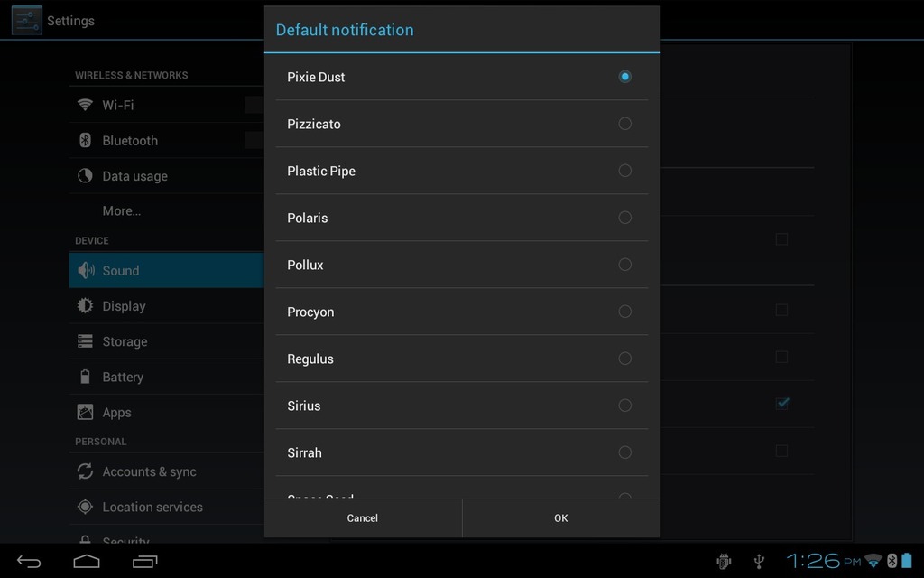Tap the Bluetooth icon in sidebar
The height and width of the screenshot is (578, 924).
[85, 140]
